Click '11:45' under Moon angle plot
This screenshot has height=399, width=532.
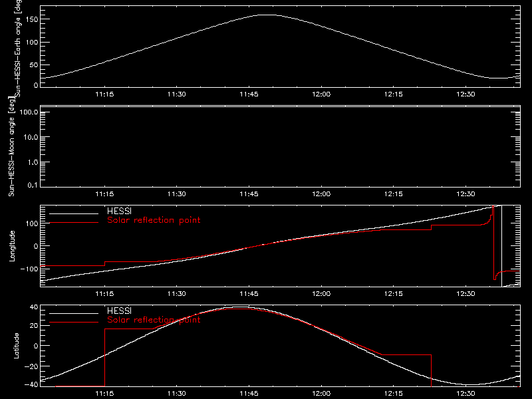[x=249, y=194]
